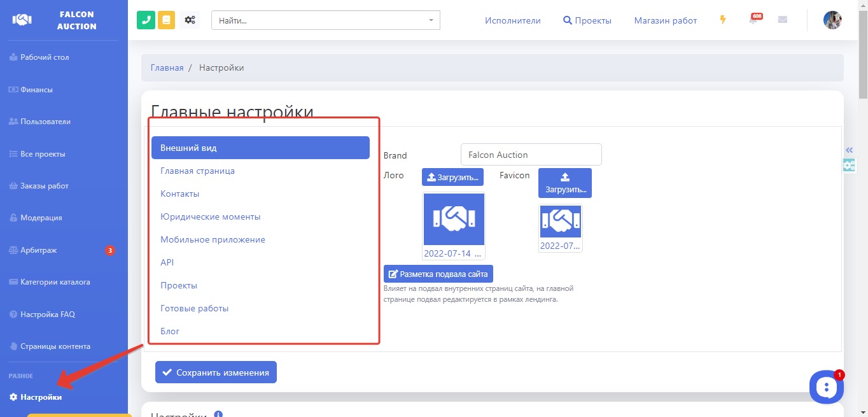The height and width of the screenshot is (417, 868).
Task: Follow the Главная breadcrumb link
Action: pyautogui.click(x=167, y=67)
